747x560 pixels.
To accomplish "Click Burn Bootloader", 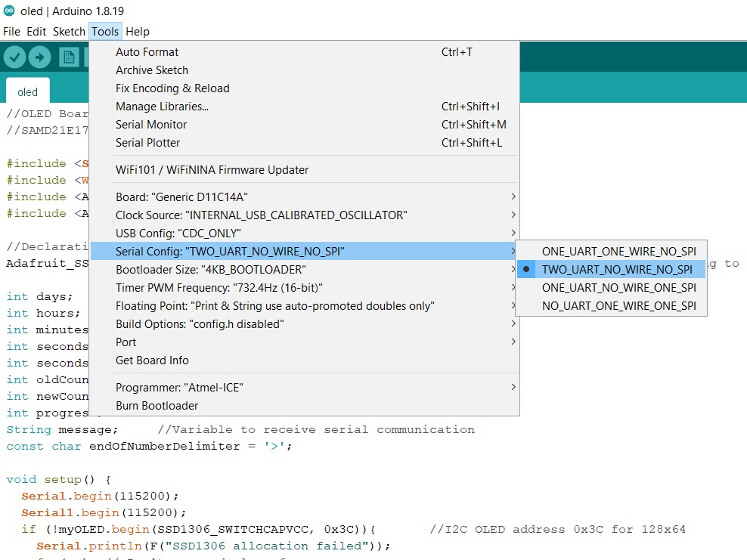I will point(157,405).
